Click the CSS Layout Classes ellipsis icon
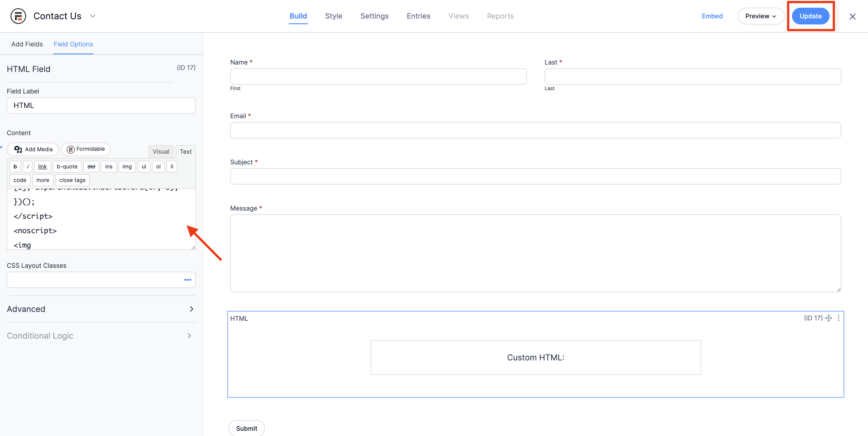868x436 pixels. (188, 280)
